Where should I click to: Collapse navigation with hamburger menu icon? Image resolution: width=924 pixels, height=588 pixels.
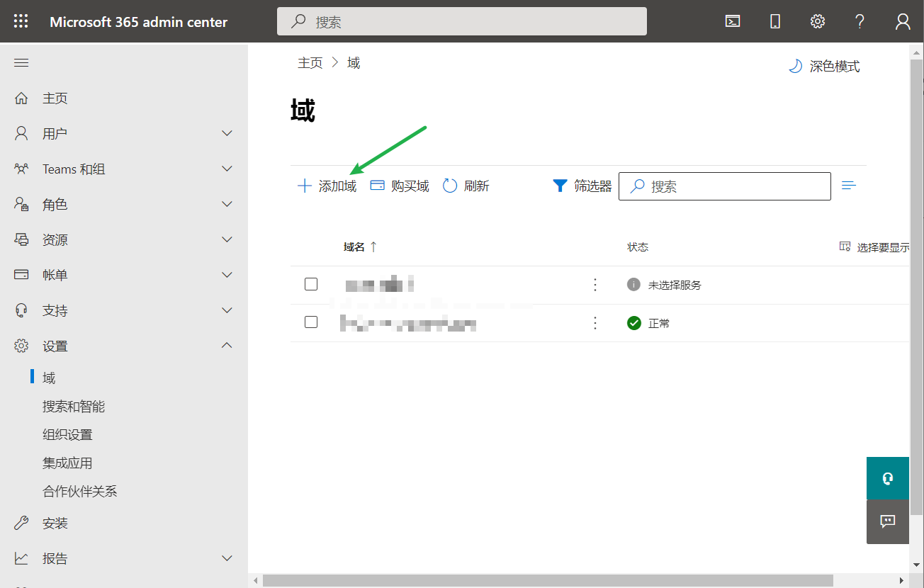pyautogui.click(x=21, y=63)
